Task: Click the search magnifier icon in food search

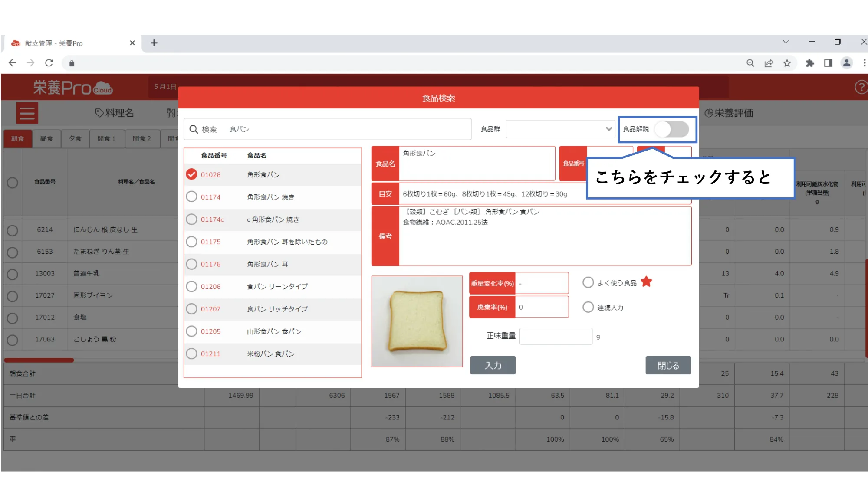Action: pyautogui.click(x=194, y=129)
